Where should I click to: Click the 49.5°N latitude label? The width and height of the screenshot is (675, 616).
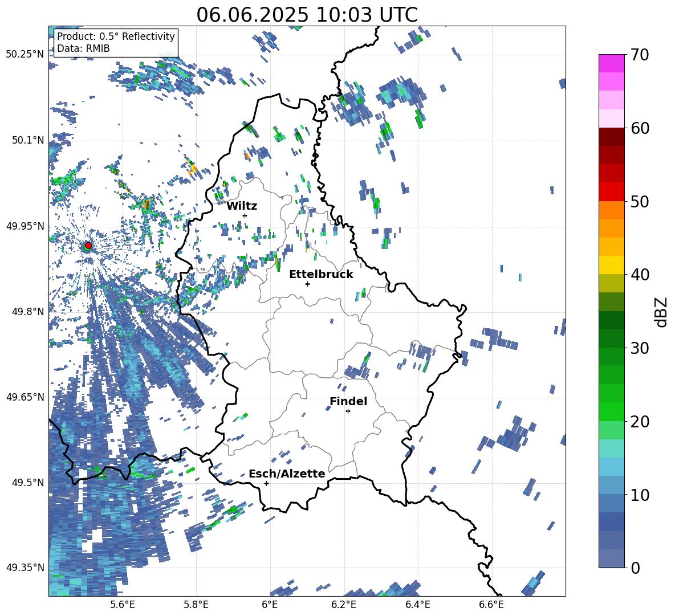click(x=28, y=482)
